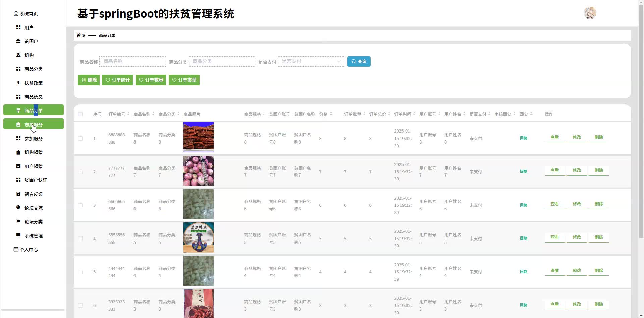Sort by 商品分类 column arrows
The image size is (644, 318).
[178, 114]
